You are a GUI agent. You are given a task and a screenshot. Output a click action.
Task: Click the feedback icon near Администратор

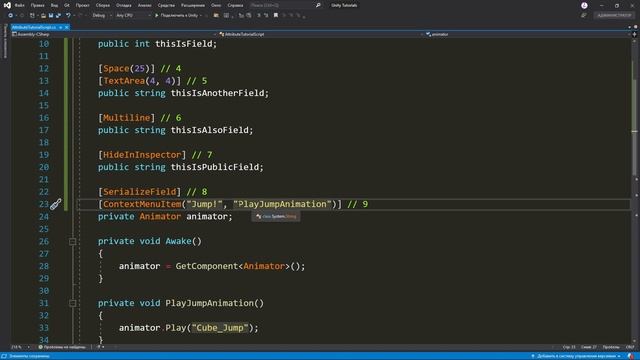pyautogui.click(x=583, y=16)
